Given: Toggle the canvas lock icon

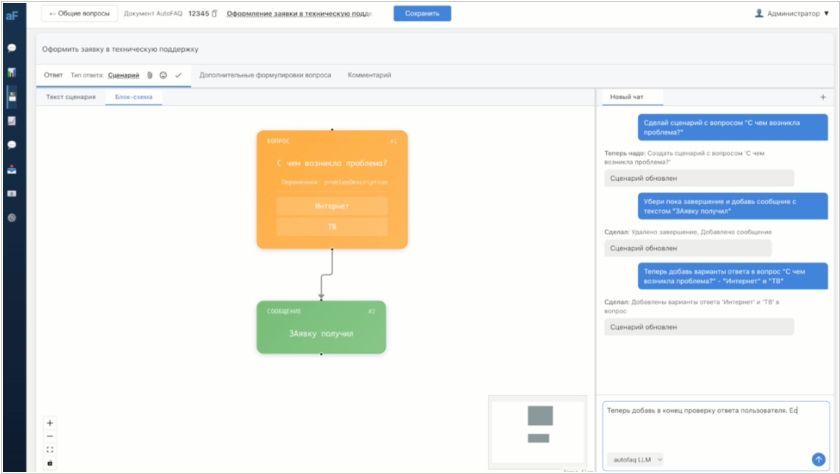Looking at the screenshot, I should click(x=50, y=462).
